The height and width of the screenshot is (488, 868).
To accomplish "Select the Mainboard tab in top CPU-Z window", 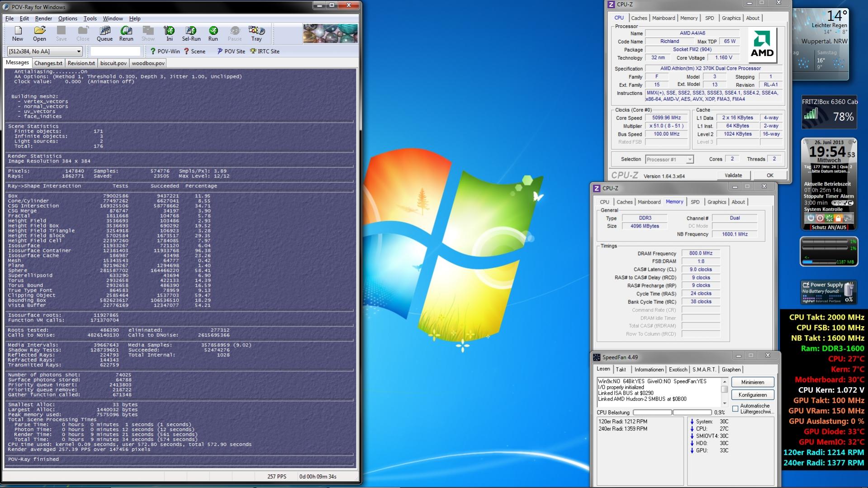I will pyautogui.click(x=664, y=18).
